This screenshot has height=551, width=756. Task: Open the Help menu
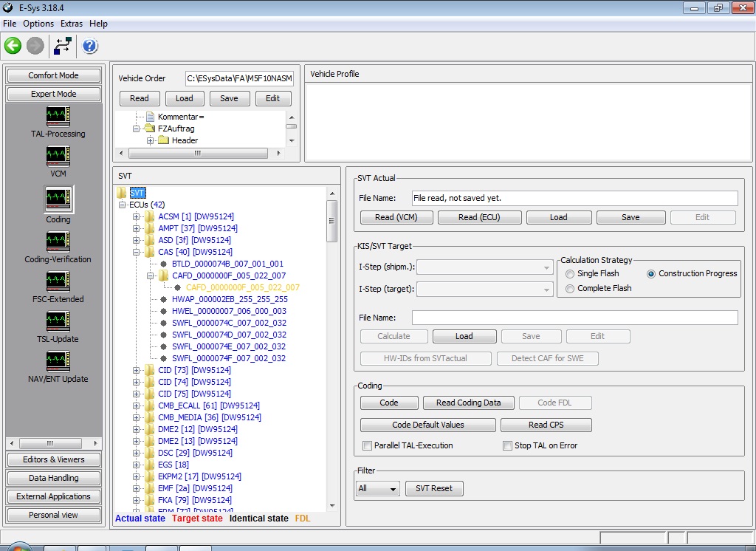coord(98,24)
